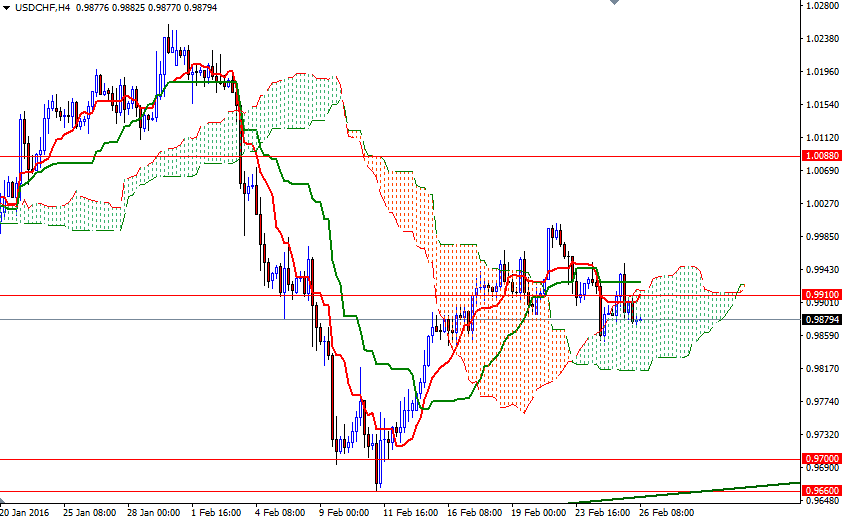The image size is (842, 520).
Task: Click the 23 Feb 16:00 time label
Action: [x=602, y=512]
